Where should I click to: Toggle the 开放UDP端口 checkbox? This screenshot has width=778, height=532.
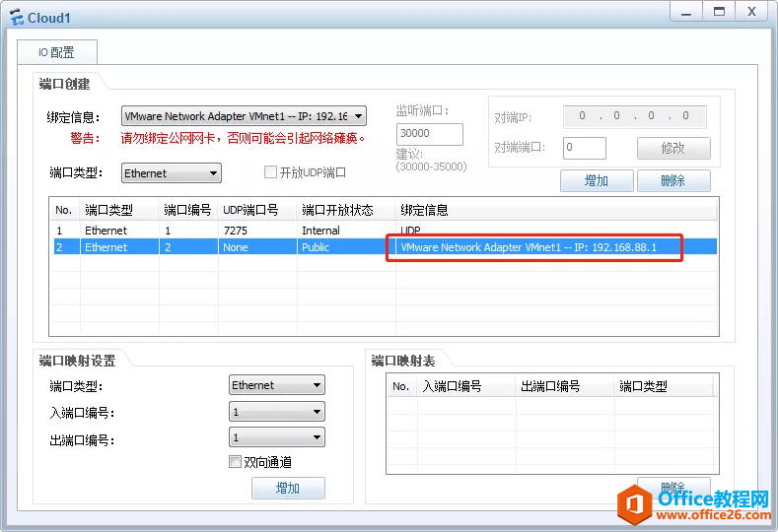[270, 172]
